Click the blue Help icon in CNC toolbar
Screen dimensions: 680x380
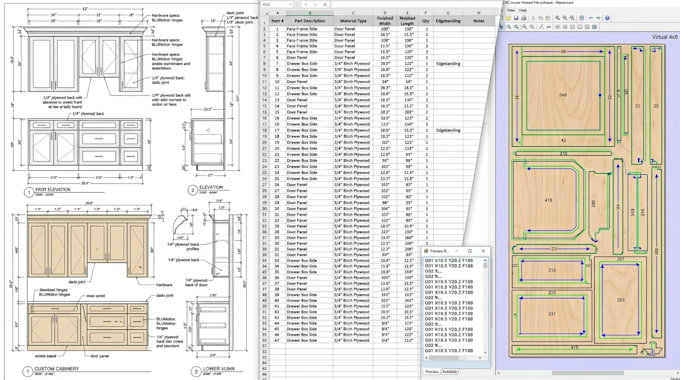[x=608, y=18]
